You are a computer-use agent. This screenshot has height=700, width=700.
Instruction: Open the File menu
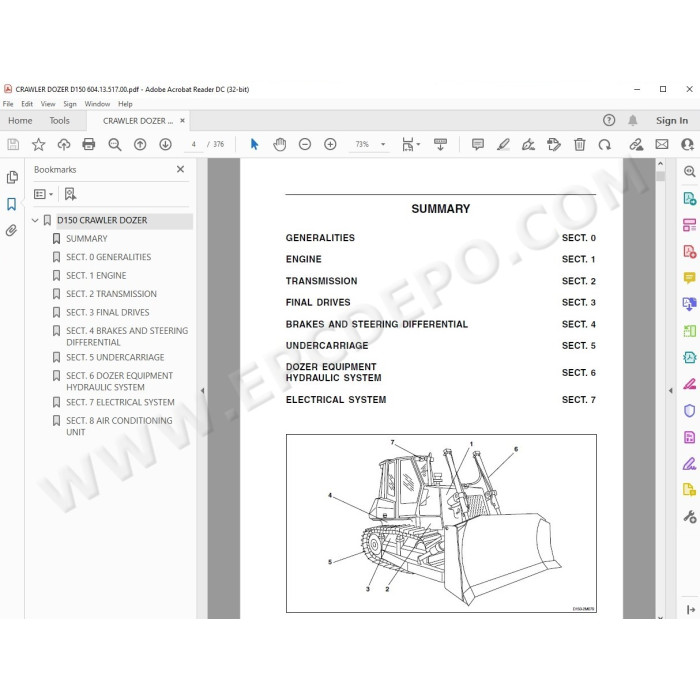click(8, 104)
